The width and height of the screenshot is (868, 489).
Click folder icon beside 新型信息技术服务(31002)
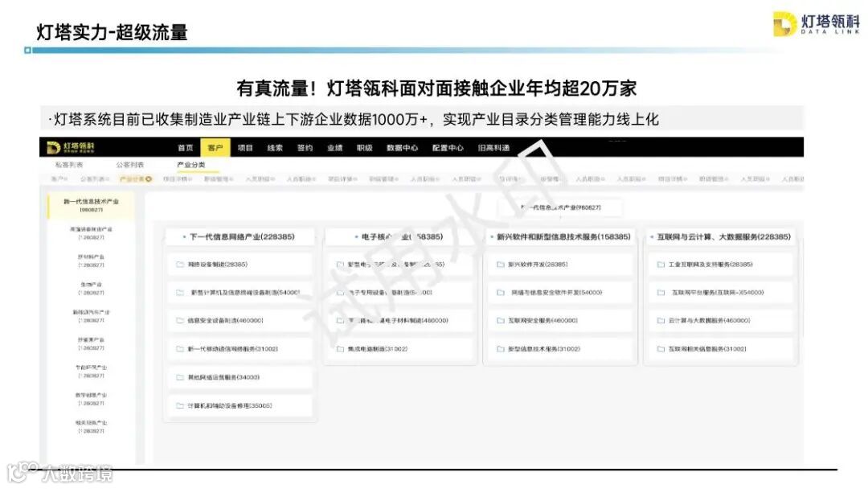pos(501,349)
